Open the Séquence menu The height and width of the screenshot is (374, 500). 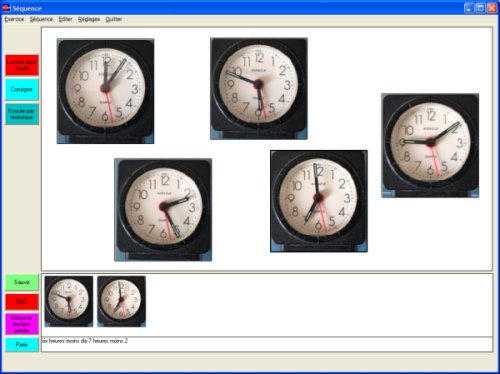41,19
